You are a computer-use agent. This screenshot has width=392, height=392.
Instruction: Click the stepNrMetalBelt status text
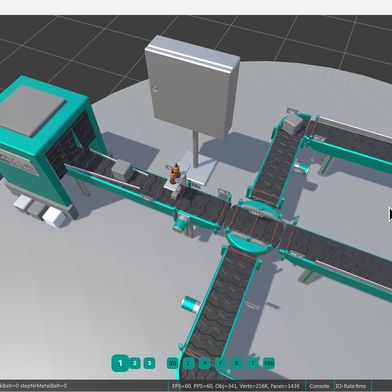click(x=43, y=386)
